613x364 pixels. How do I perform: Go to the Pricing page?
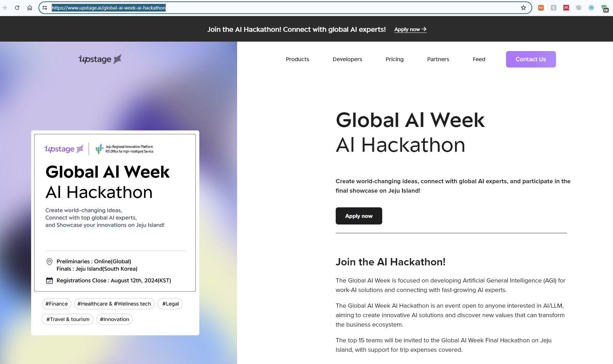(x=394, y=59)
